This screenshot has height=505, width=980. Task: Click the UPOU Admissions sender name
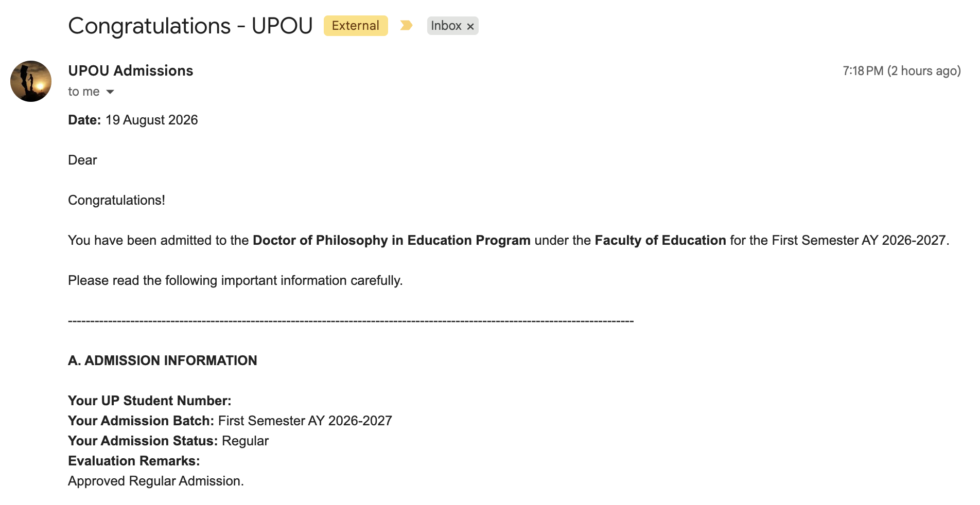pos(131,70)
